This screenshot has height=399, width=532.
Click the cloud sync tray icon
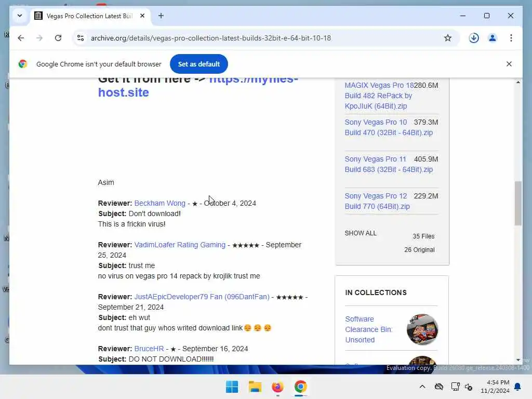coord(438,387)
